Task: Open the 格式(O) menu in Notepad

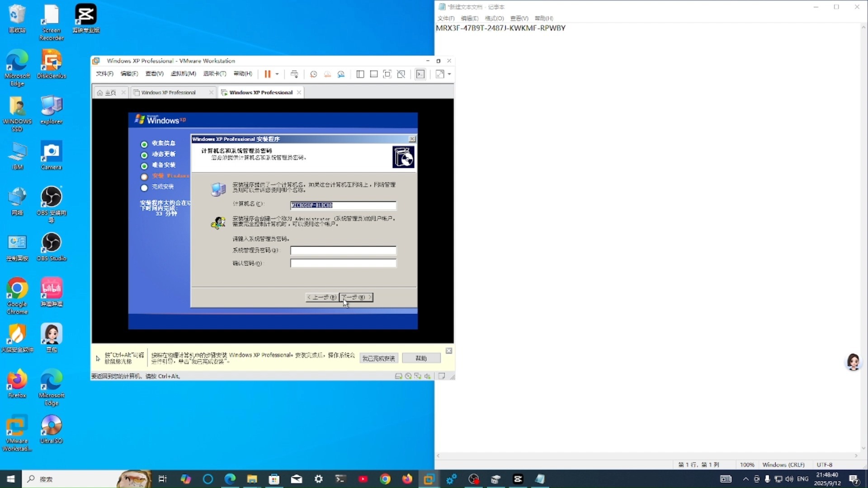Action: pos(494,18)
